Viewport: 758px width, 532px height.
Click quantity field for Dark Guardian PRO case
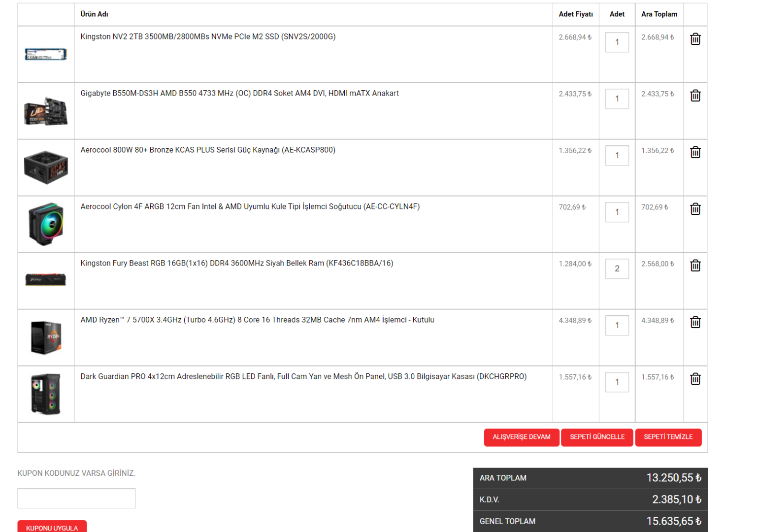coord(617,382)
